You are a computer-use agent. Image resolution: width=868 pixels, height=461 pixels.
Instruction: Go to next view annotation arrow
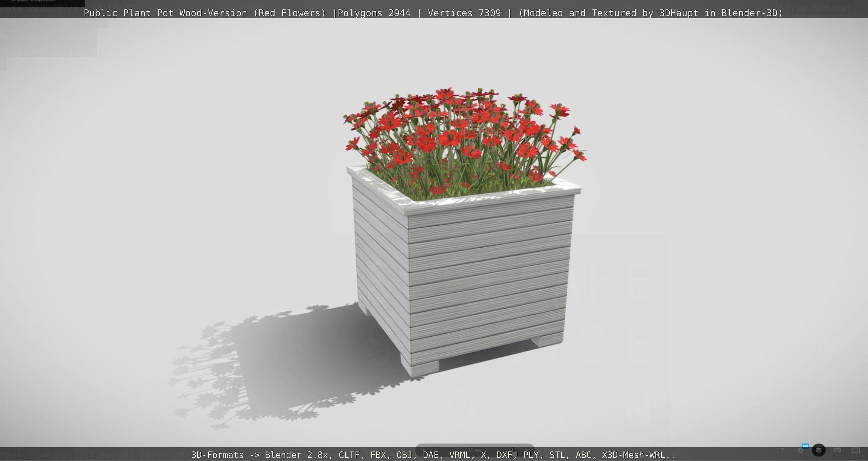tap(527, 450)
